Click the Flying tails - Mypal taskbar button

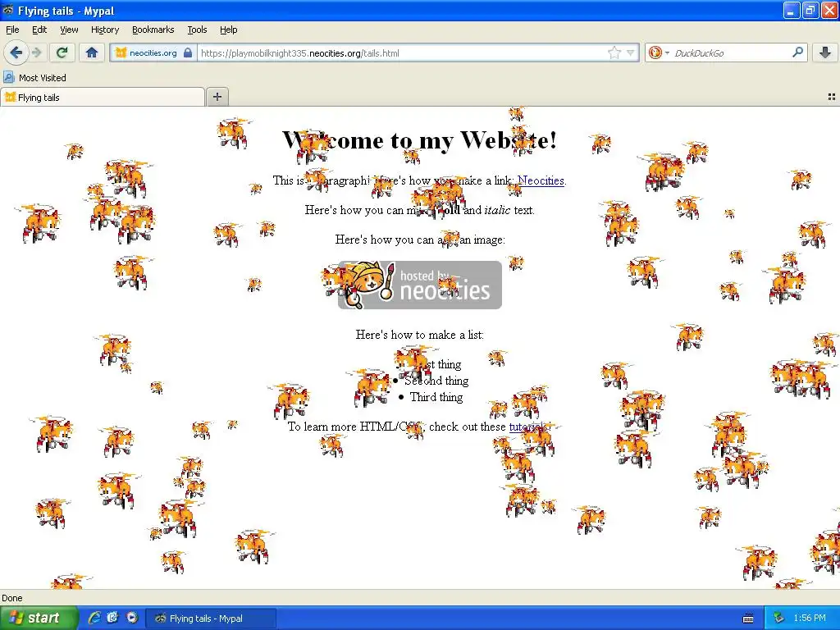(211, 619)
